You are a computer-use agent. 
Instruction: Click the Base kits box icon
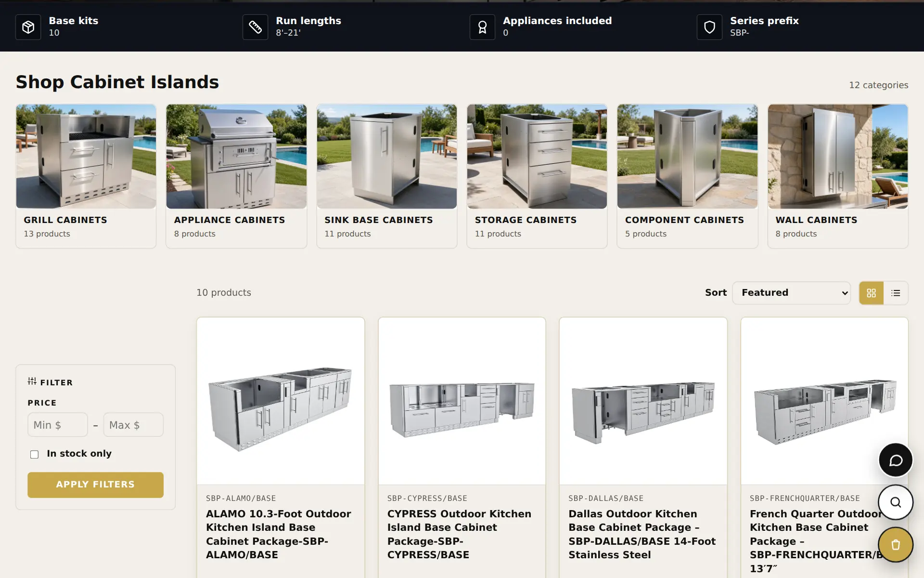28,27
